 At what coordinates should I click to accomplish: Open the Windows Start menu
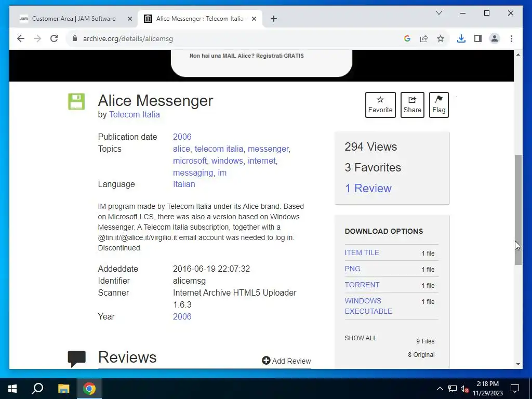12,389
